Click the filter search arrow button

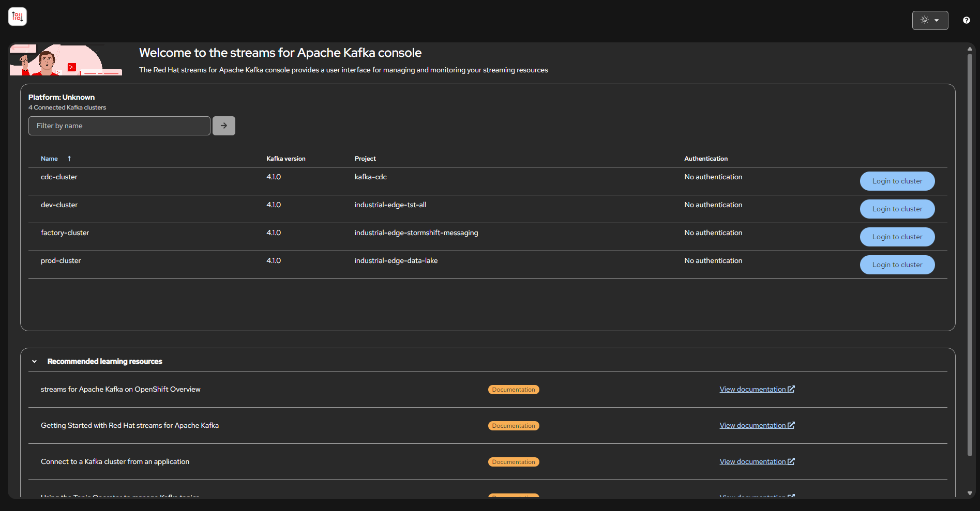click(224, 126)
